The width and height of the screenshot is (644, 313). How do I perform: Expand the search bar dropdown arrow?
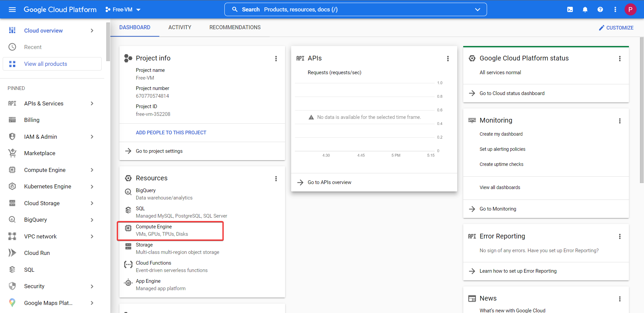tap(478, 9)
